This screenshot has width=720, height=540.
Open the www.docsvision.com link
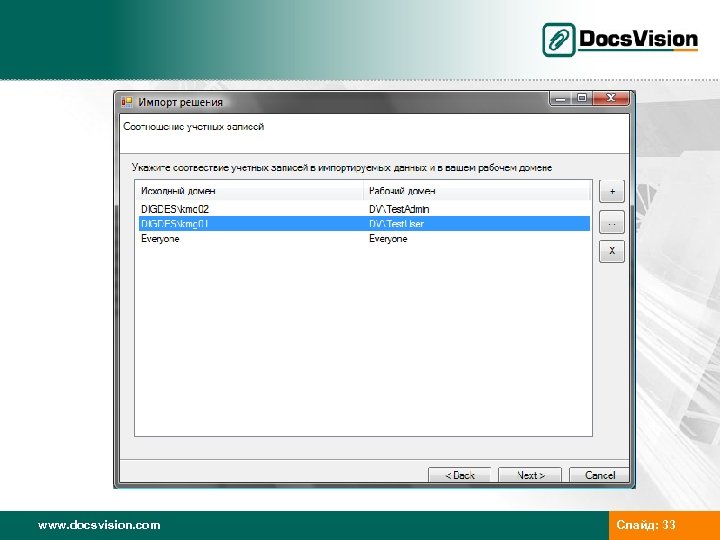click(x=99, y=525)
